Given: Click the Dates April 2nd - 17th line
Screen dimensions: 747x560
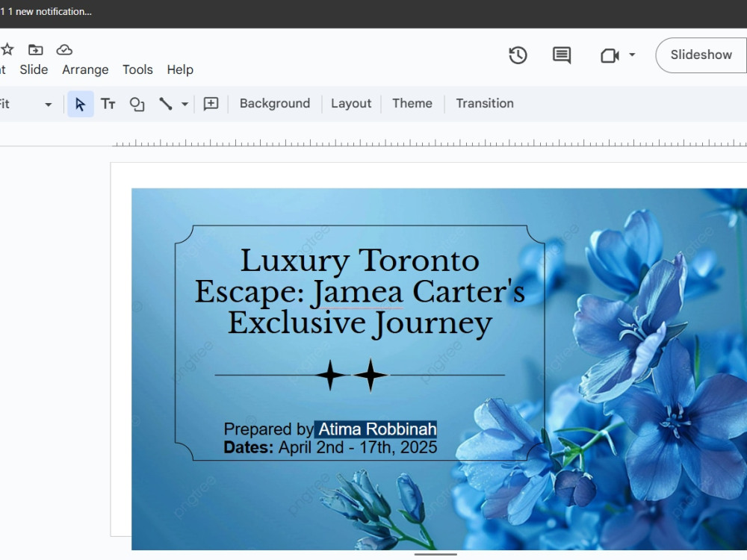Looking at the screenshot, I should click(330, 447).
